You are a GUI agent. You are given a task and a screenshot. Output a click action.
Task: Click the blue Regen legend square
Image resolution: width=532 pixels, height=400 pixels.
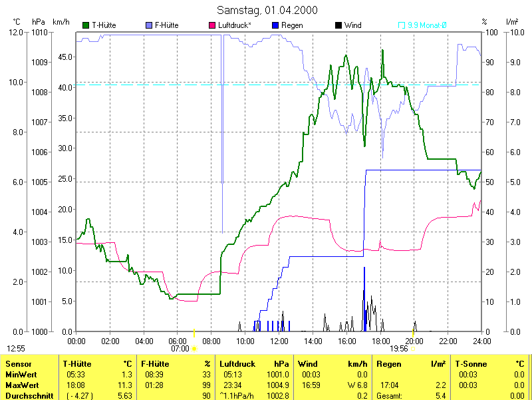(x=276, y=25)
